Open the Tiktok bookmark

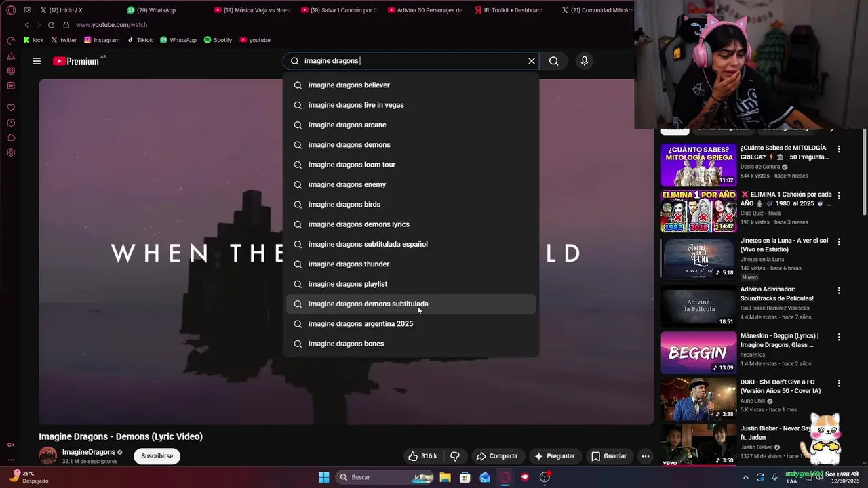140,40
